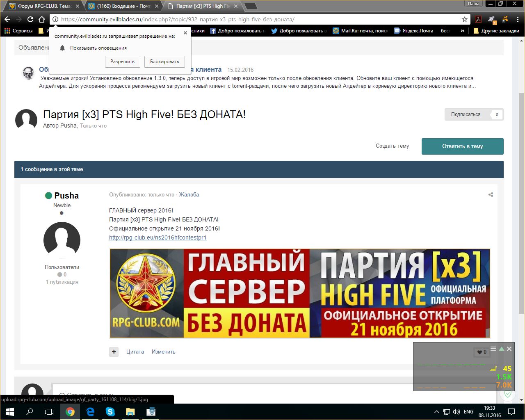Click the plus multiquote button under the post

tap(114, 352)
